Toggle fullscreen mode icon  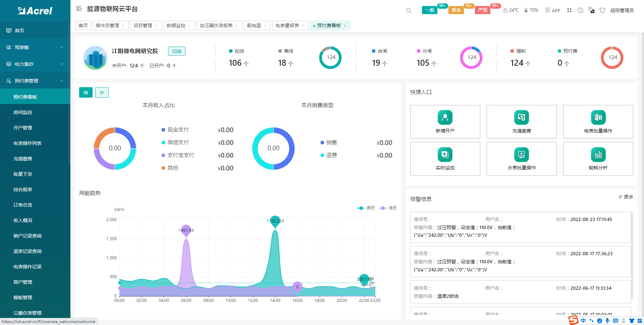click(x=569, y=10)
